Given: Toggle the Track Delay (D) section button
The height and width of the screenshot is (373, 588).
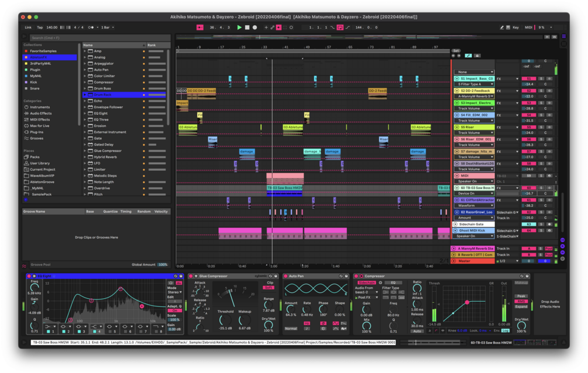Looking at the screenshot, I should 562,258.
